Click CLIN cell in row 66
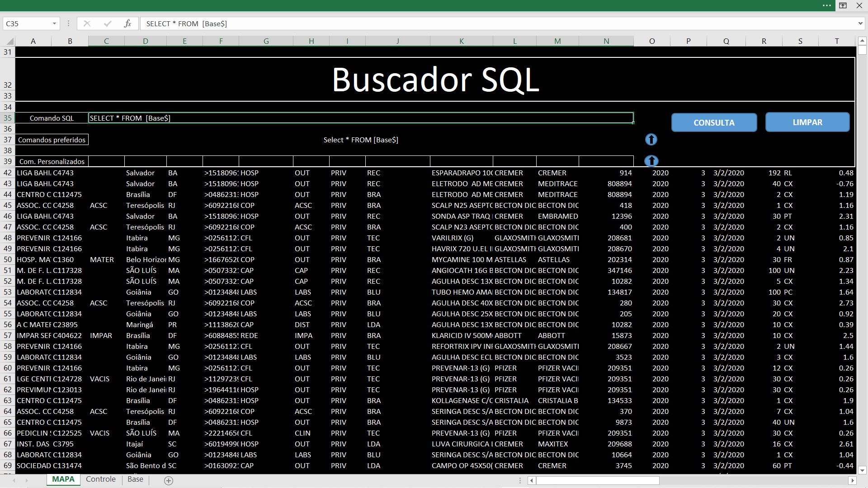 pyautogui.click(x=311, y=433)
